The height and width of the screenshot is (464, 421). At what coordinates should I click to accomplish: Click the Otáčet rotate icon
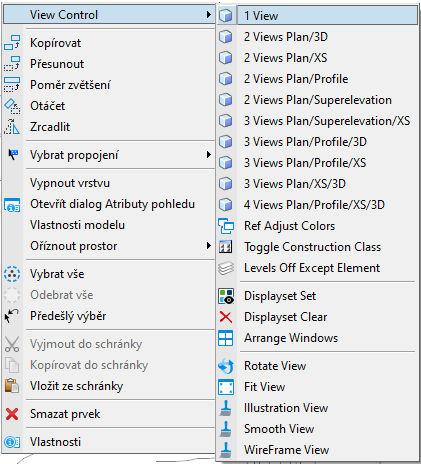(x=12, y=106)
